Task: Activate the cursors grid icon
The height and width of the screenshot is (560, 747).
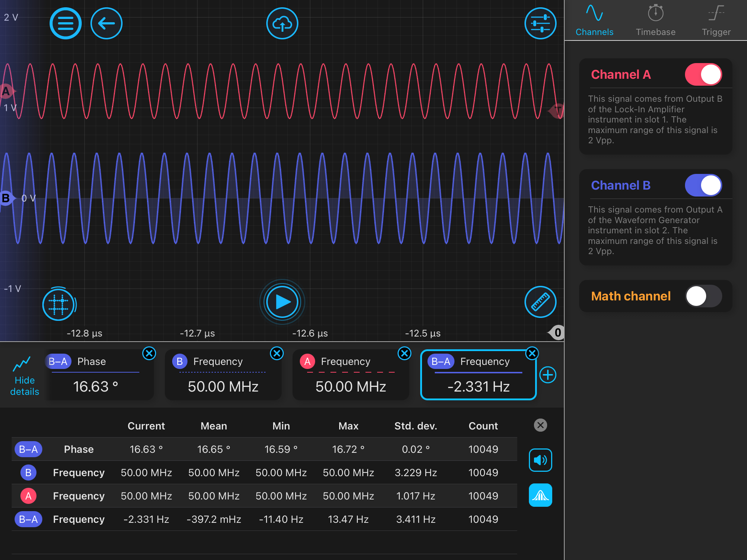Action: pyautogui.click(x=58, y=304)
